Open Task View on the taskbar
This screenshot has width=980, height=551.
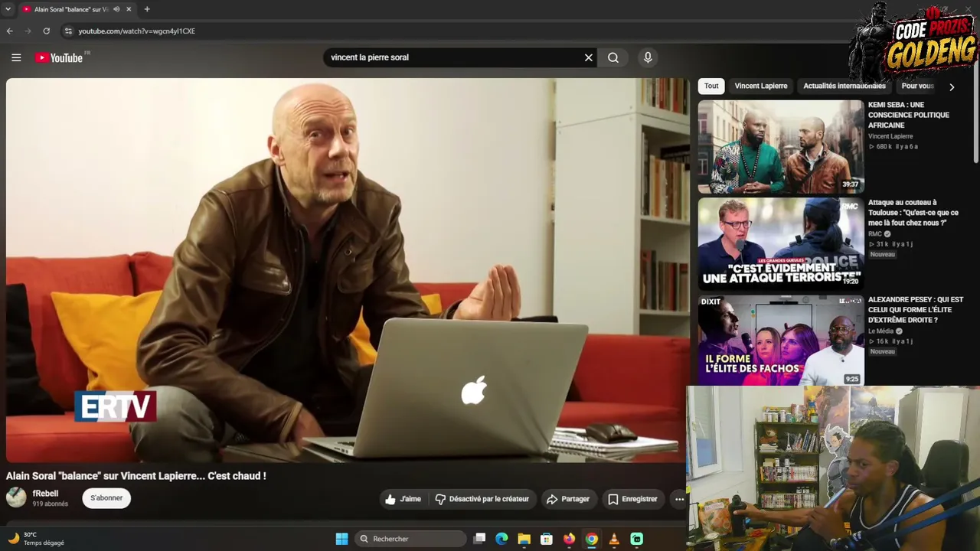(x=479, y=539)
